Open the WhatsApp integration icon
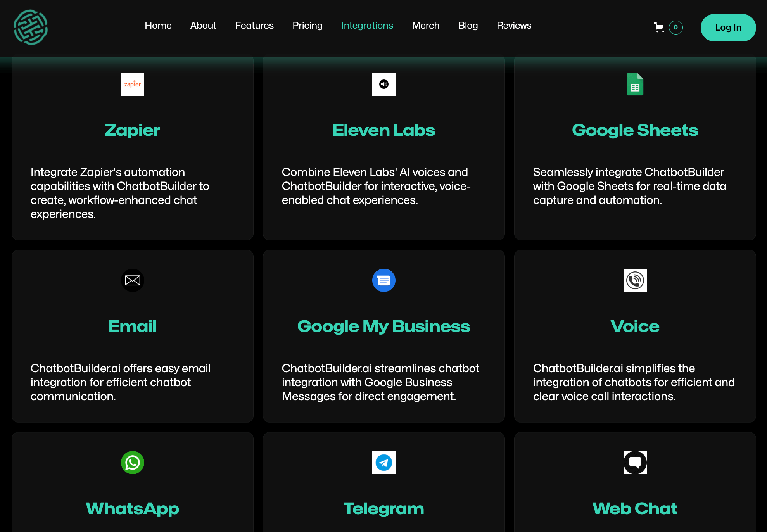767x532 pixels. (x=132, y=463)
